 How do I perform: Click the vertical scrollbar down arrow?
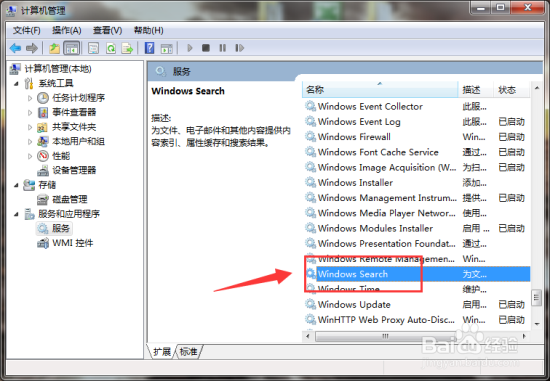537,324
